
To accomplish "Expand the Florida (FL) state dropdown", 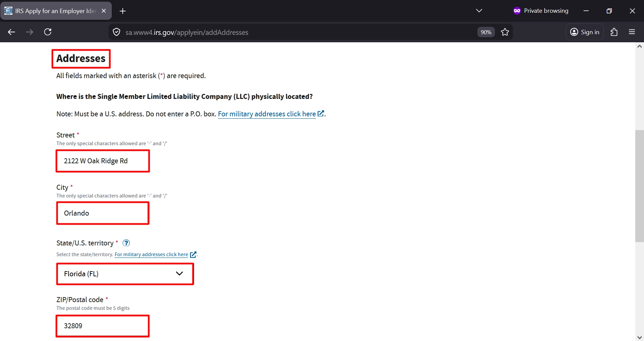I will pyautogui.click(x=125, y=274).
